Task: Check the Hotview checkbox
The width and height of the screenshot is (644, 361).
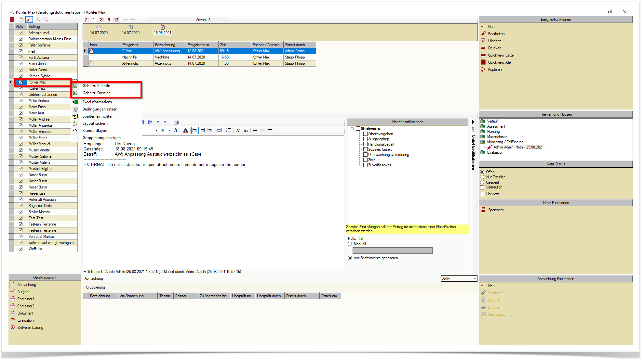Action: 482,194
